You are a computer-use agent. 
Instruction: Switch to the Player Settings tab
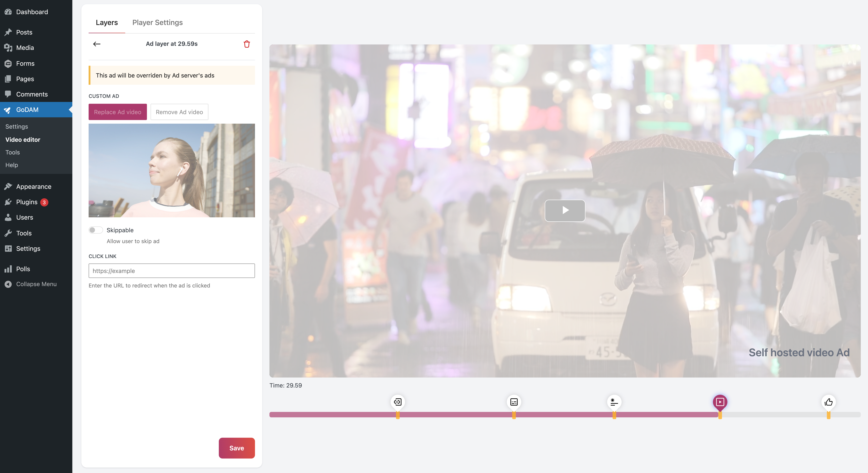tap(157, 23)
